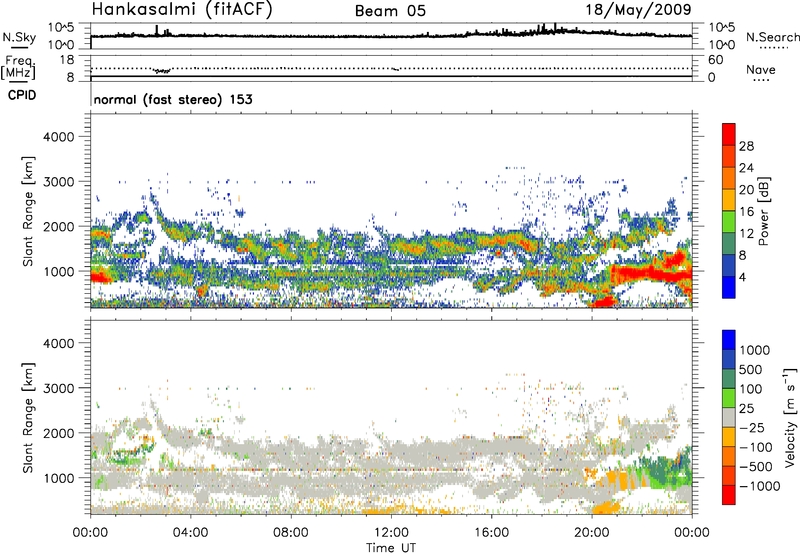Click the bright blue bottom Power colorbar segment
Screen dimensions: 800x554
[729, 287]
